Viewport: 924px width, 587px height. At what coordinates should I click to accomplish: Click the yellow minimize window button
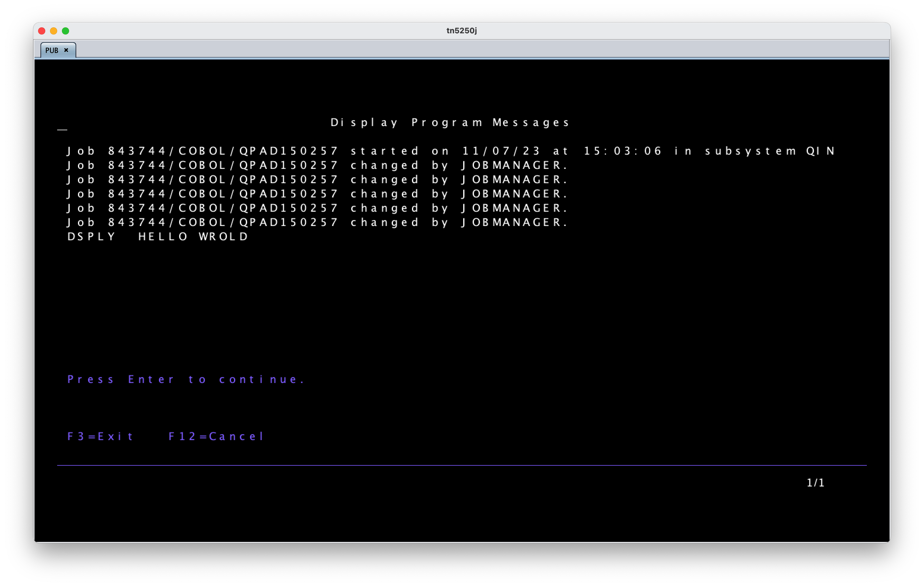tap(54, 31)
